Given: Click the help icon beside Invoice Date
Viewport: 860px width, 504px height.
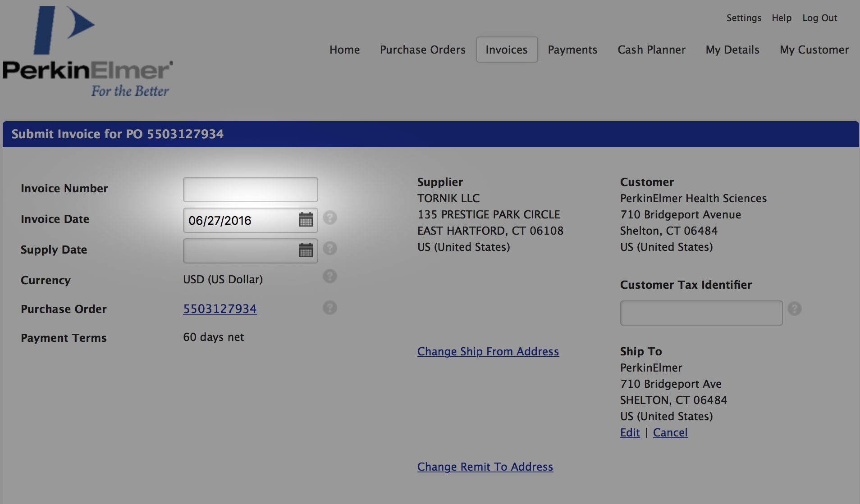Looking at the screenshot, I should 330,218.
